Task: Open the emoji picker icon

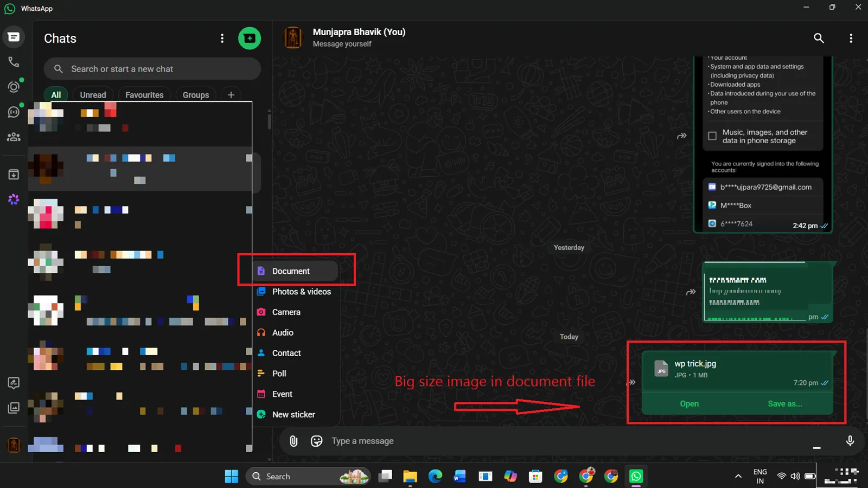Action: coord(316,441)
